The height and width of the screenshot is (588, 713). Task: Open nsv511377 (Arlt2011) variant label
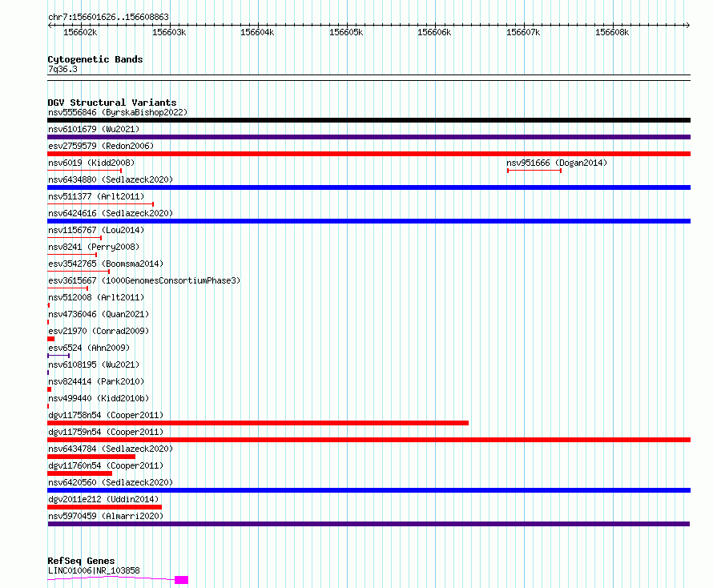pos(96,196)
